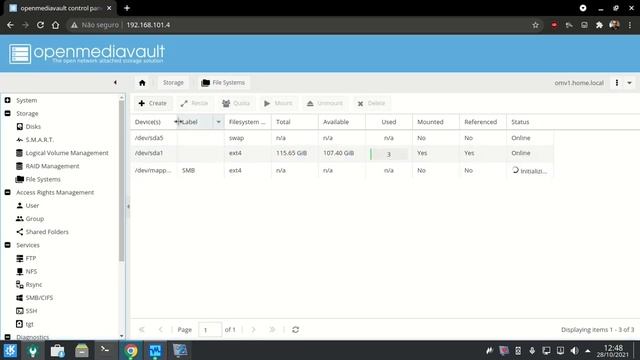Click the Unmount button
Image resolution: width=640 pixels, height=360 pixels.
tap(325, 103)
